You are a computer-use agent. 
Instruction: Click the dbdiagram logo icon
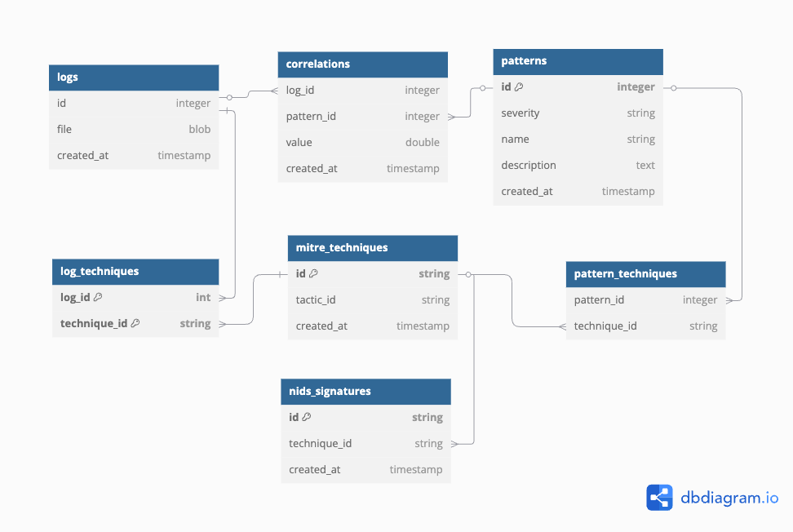click(x=659, y=497)
